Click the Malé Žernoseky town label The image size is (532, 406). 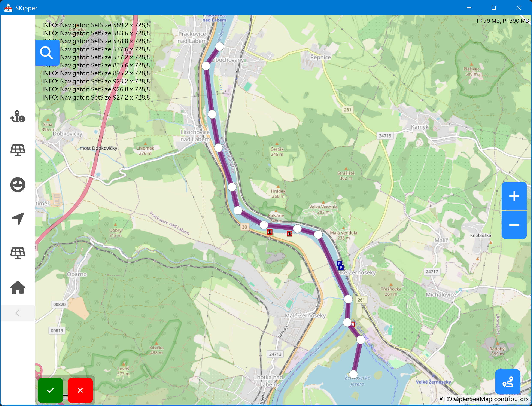pos(305,315)
